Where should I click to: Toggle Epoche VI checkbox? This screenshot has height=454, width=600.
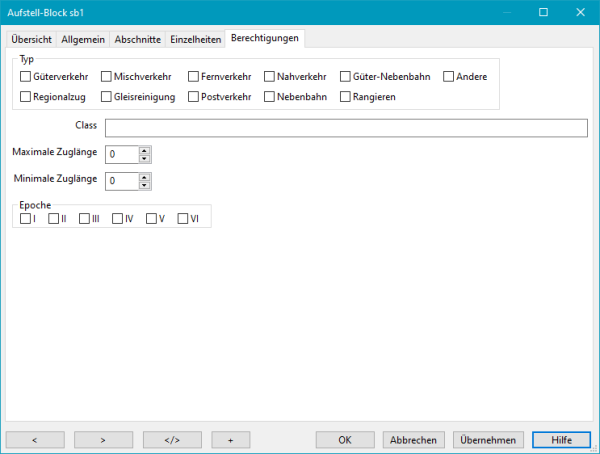tap(183, 219)
